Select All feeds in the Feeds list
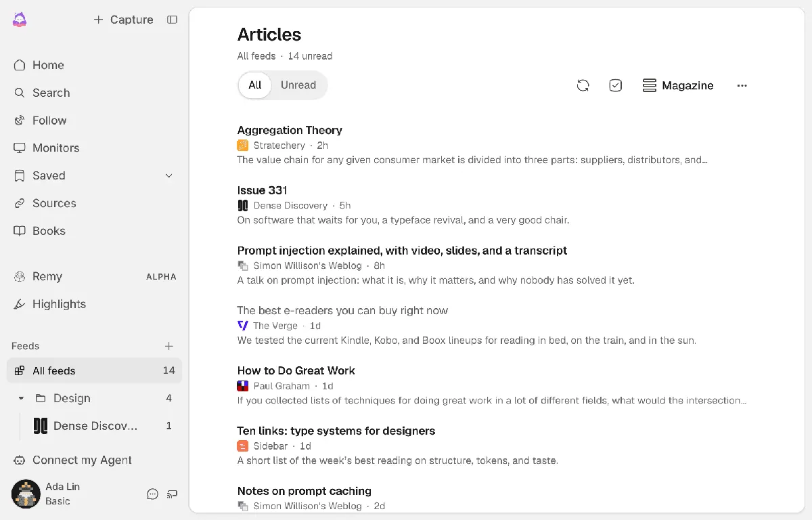Viewport: 812px width, 520px height. pos(94,371)
